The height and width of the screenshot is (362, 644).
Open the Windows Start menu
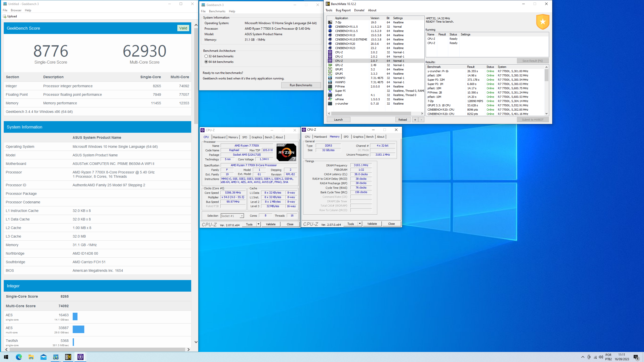[6, 357]
